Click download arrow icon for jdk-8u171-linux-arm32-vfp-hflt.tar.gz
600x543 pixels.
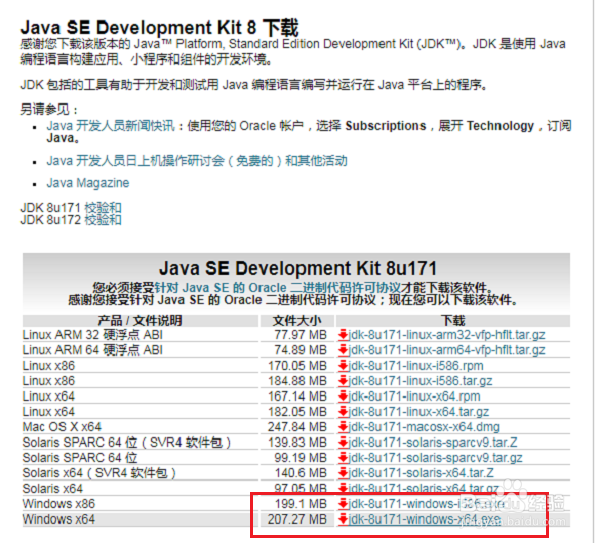coord(343,335)
